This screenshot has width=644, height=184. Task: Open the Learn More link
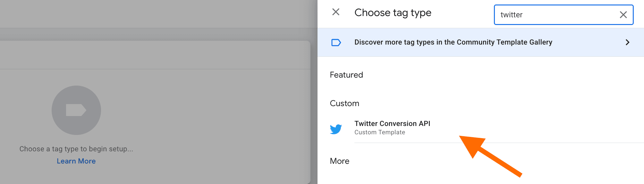pyautogui.click(x=76, y=161)
